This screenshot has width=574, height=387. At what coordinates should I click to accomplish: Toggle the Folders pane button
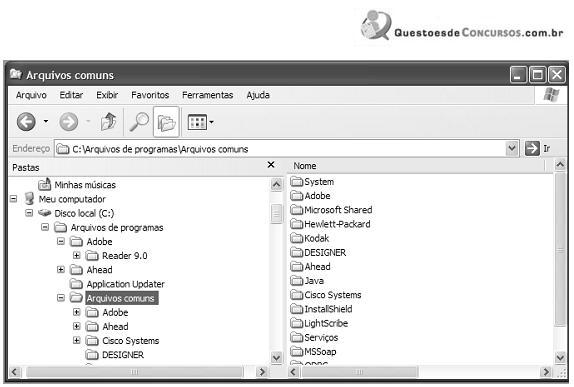click(x=166, y=122)
